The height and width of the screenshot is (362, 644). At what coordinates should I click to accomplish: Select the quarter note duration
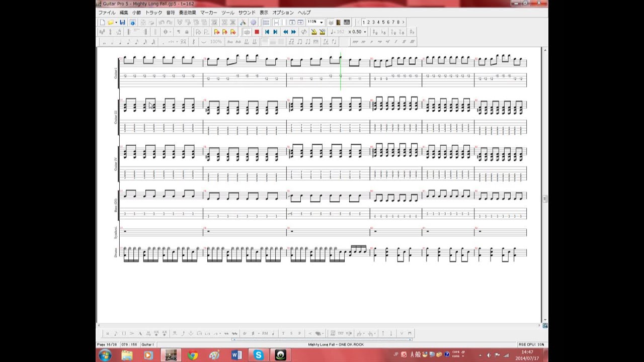tap(120, 42)
